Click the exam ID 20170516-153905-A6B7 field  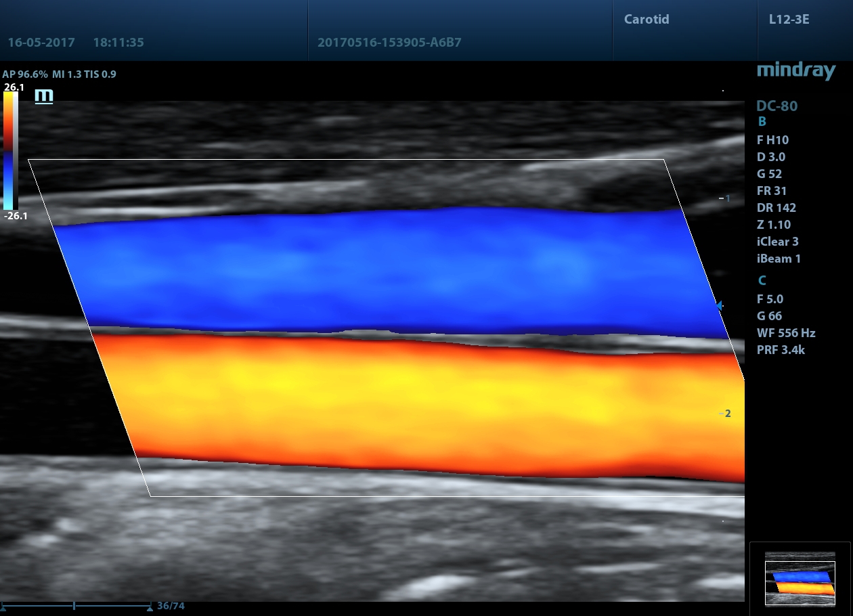click(x=389, y=43)
